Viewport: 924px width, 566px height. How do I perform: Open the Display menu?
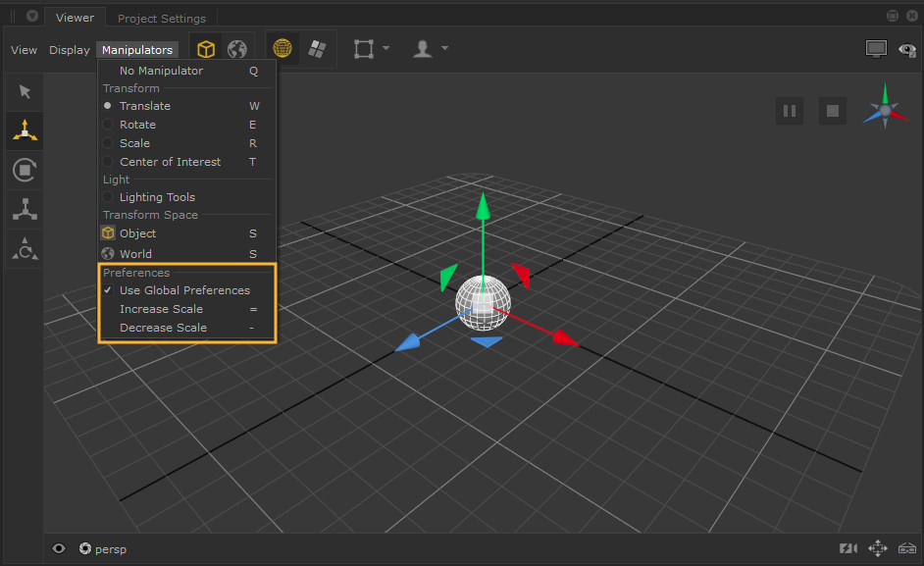pos(70,50)
